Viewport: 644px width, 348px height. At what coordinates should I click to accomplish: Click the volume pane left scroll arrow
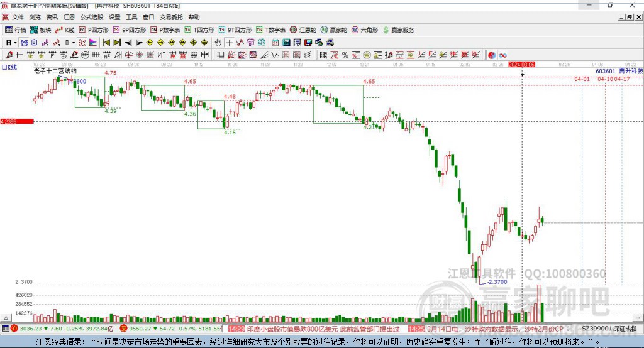[x=6, y=318]
